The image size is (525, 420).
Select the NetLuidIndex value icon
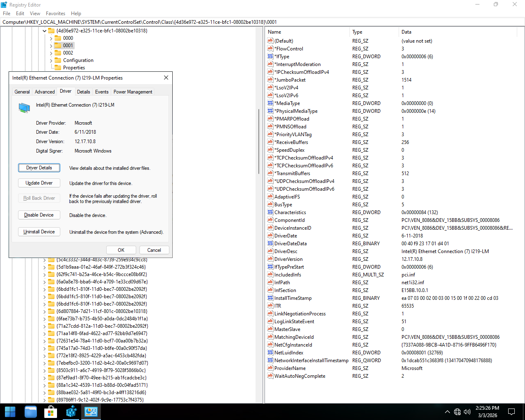[270, 353]
